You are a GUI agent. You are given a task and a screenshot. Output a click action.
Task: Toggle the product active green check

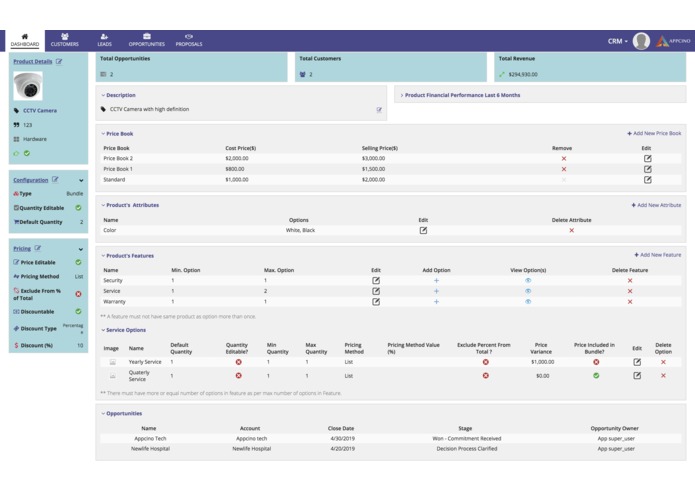click(27, 153)
